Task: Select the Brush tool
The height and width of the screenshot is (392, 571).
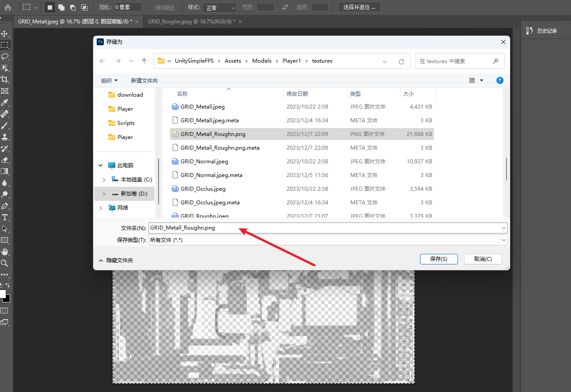Action: pyautogui.click(x=5, y=125)
